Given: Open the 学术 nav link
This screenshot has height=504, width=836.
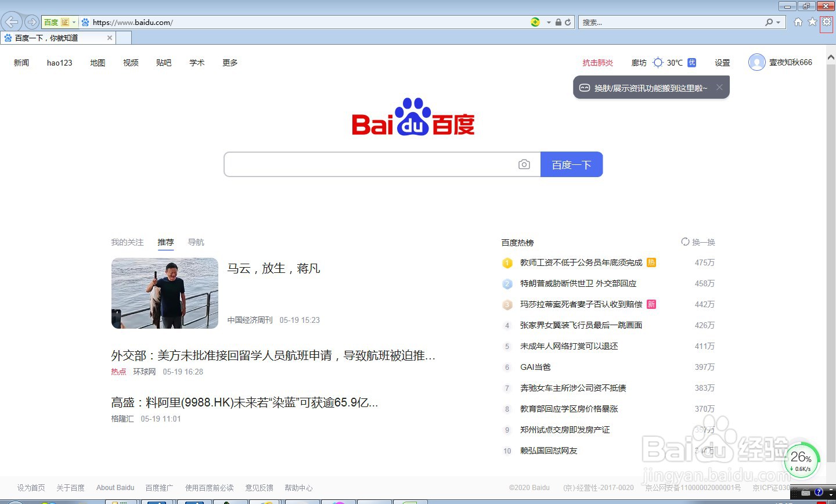Looking at the screenshot, I should click(197, 63).
